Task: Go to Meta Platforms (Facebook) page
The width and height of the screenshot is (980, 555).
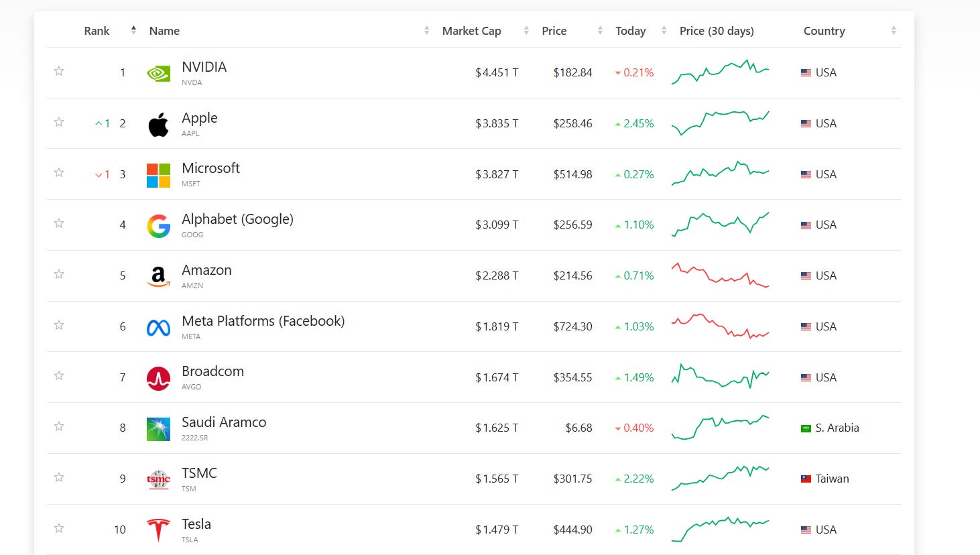Action: tap(263, 321)
